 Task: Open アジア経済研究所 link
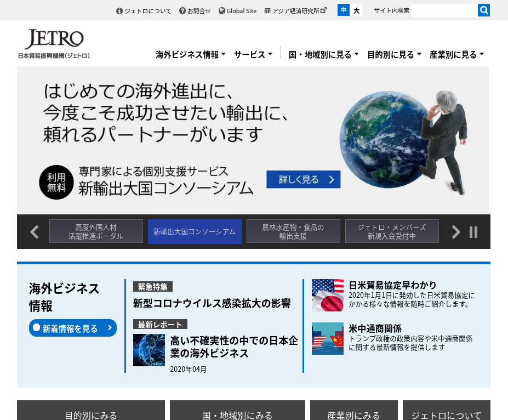point(295,11)
